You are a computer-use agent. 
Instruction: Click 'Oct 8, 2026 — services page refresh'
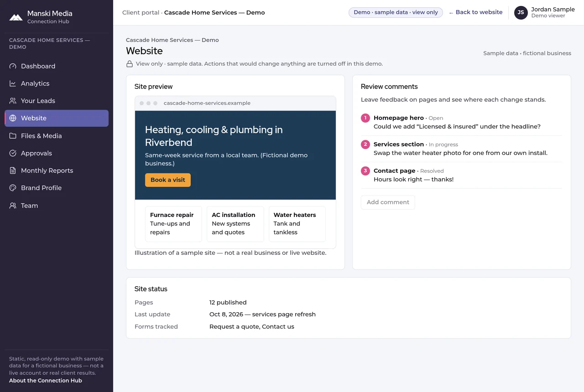click(262, 315)
